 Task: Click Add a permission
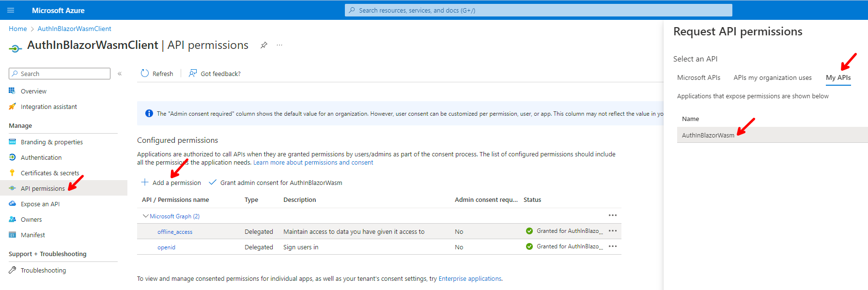point(171,183)
